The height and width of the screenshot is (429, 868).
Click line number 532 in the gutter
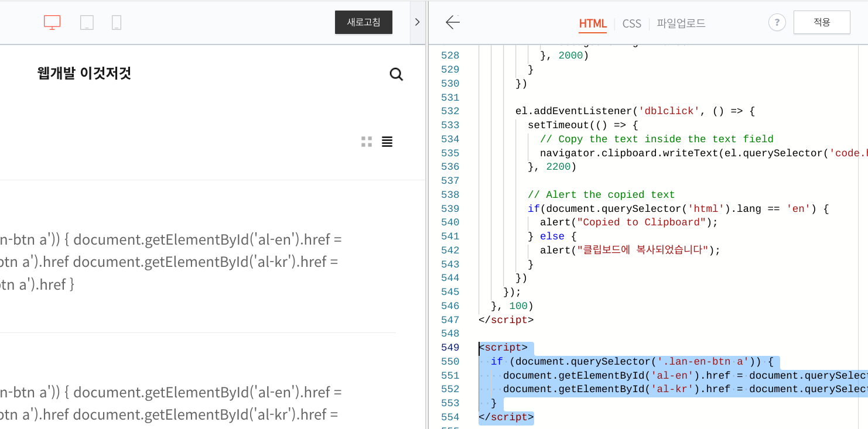pos(450,111)
